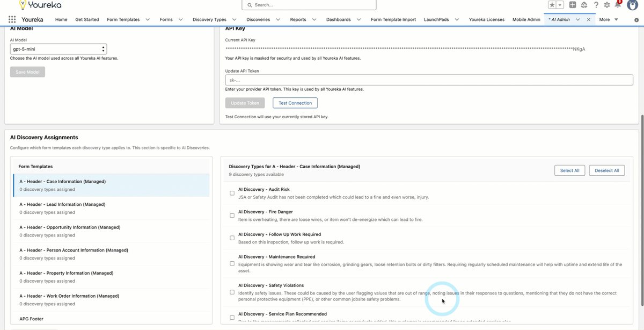The height and width of the screenshot is (330, 644).
Task: Open the App Launcher grid icon
Action: 12,19
